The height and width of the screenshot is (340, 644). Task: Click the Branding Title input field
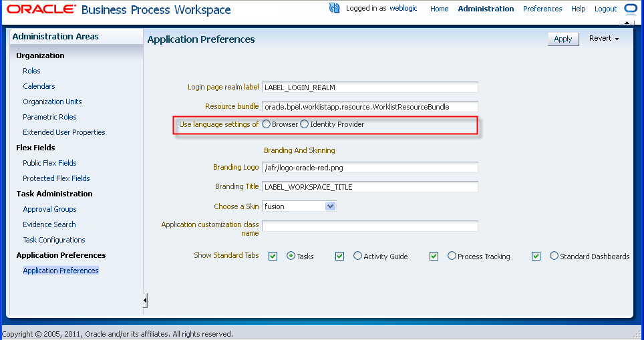coord(369,187)
